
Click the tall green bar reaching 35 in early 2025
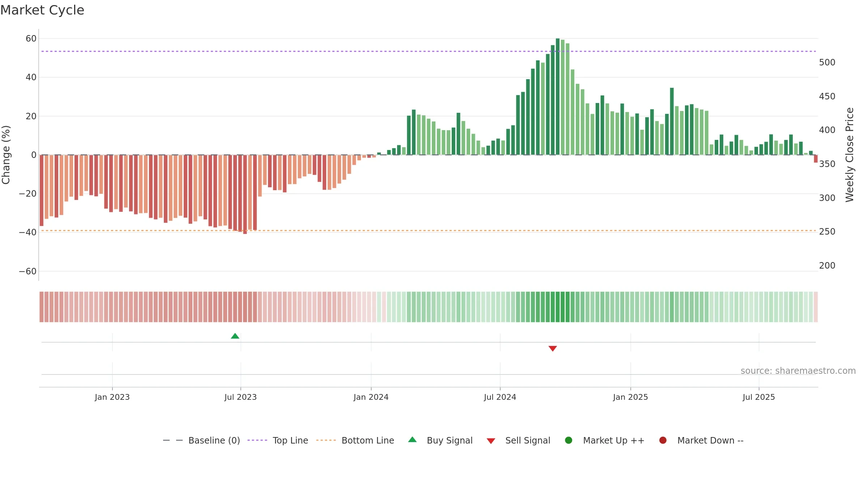tap(672, 121)
